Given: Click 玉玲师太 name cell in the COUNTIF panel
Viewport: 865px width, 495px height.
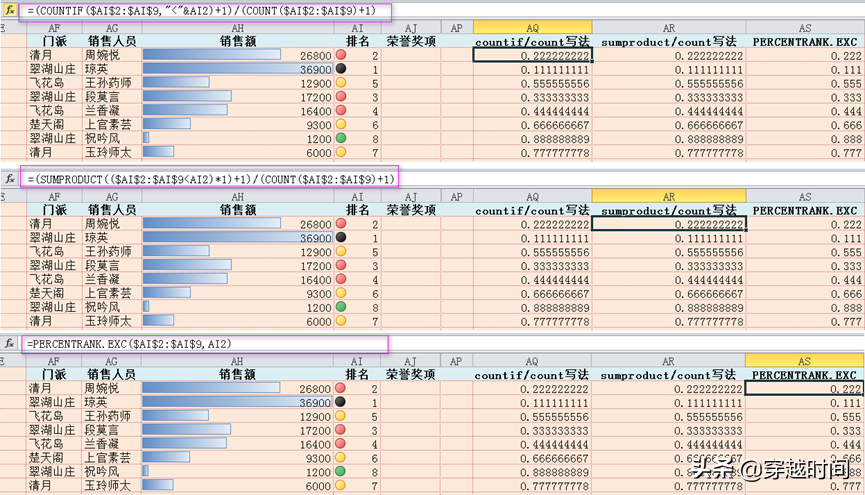Looking at the screenshot, I should (x=112, y=152).
